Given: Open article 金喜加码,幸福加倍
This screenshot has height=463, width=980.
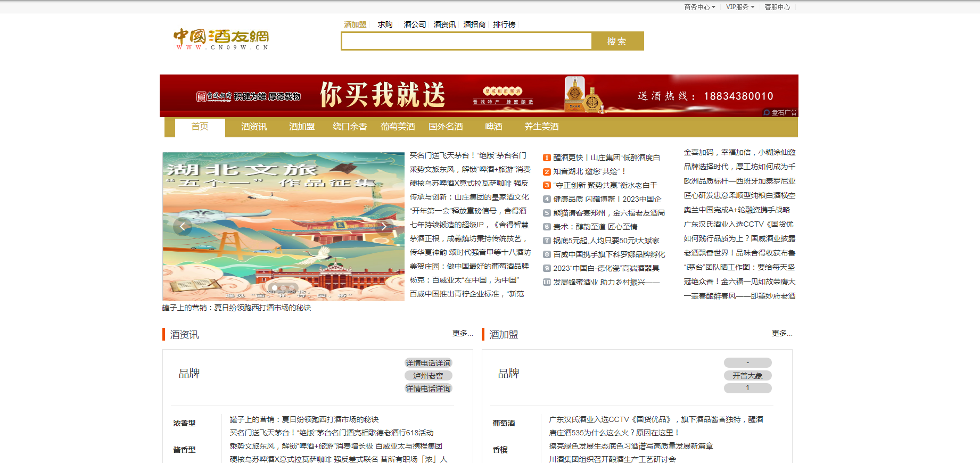Looking at the screenshot, I should coord(739,152).
